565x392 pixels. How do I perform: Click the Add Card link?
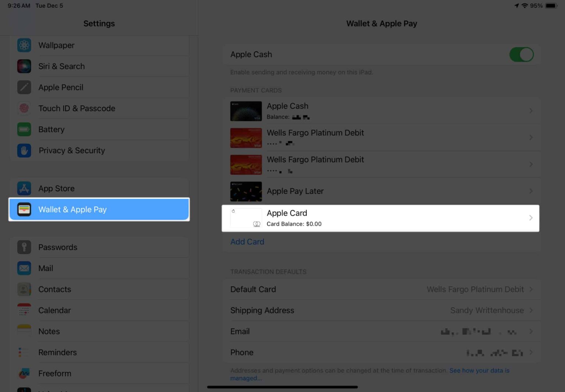pyautogui.click(x=247, y=241)
